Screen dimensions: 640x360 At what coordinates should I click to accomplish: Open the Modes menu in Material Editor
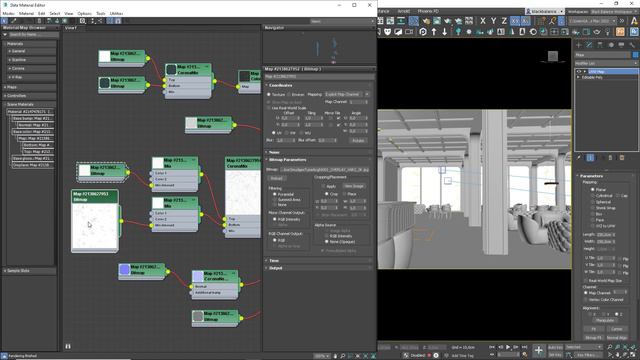[x=8, y=13]
